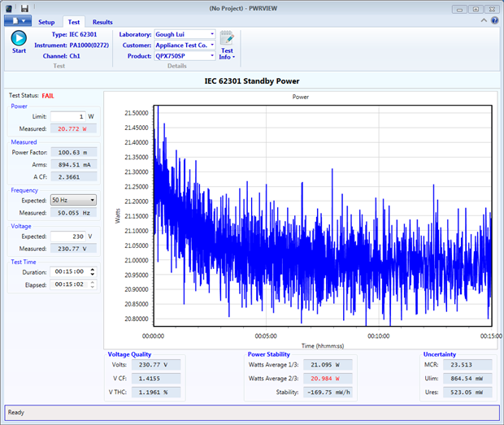The height and width of the screenshot is (425, 504).
Task: Expand the Customer dropdown
Action: (x=212, y=46)
